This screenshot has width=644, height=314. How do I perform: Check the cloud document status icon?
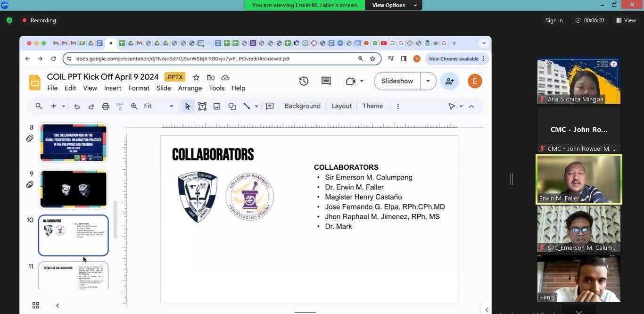(225, 77)
